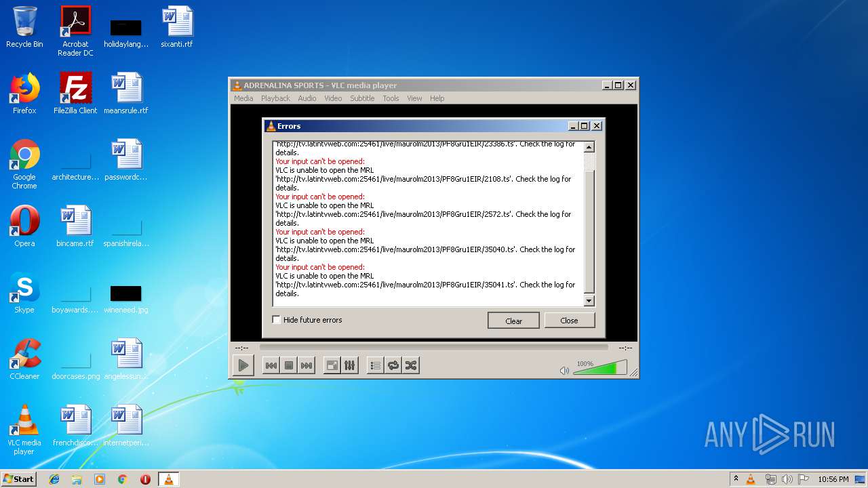The height and width of the screenshot is (488, 868).
Task: Select the frenchdisco document on desktop
Action: 75,426
